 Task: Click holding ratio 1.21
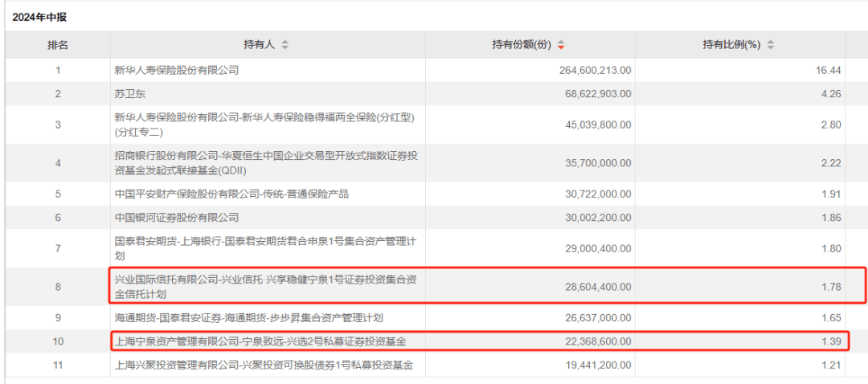[x=833, y=366]
